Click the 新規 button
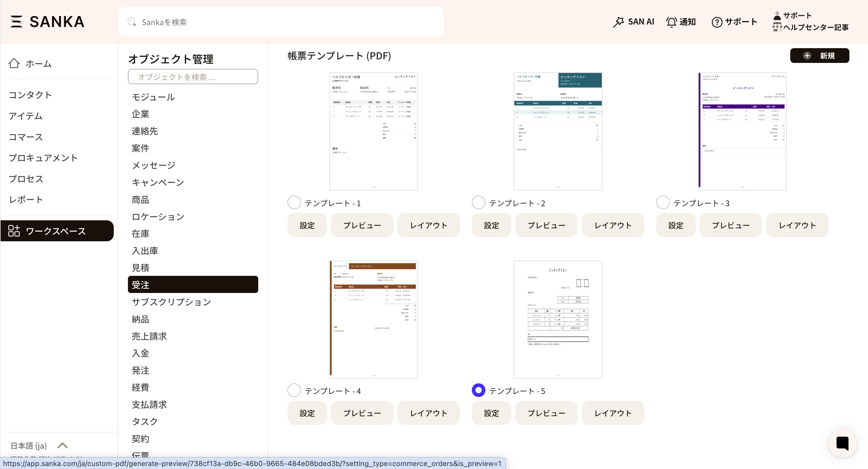 [819, 56]
